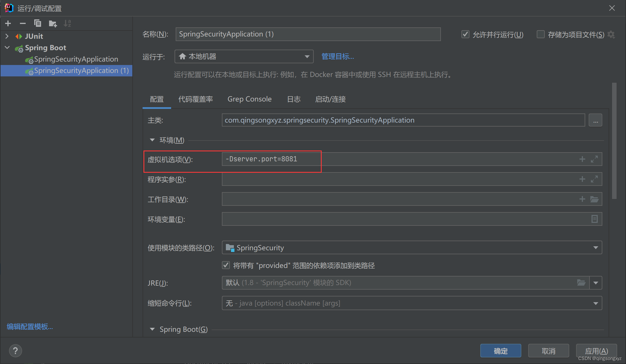Click the configuration panel vertical scrollbar
Viewport: 626px width, 364px height.
pos(614,141)
